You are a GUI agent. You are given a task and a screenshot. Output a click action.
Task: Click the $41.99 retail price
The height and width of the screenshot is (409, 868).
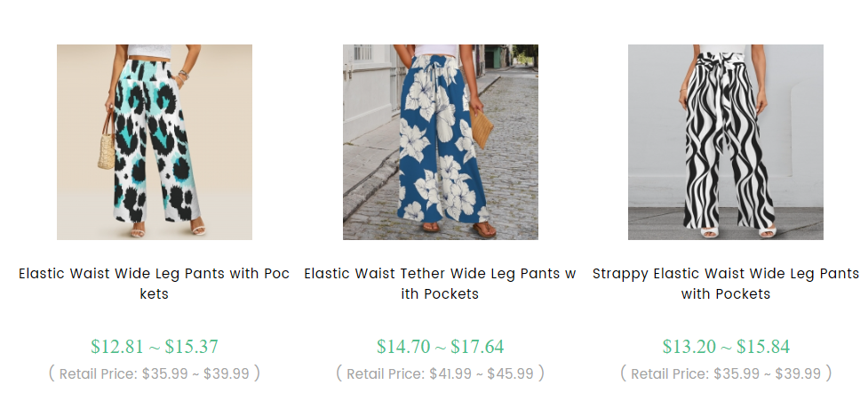pyautogui.click(x=450, y=374)
